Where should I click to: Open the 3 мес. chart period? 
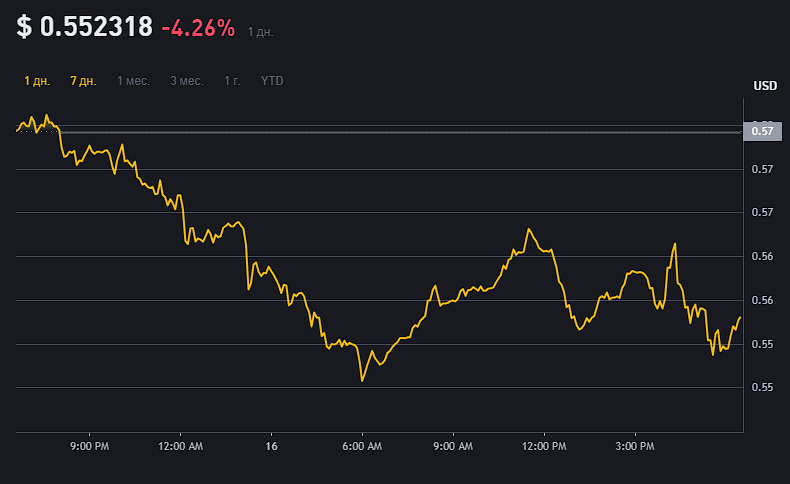click(x=187, y=81)
